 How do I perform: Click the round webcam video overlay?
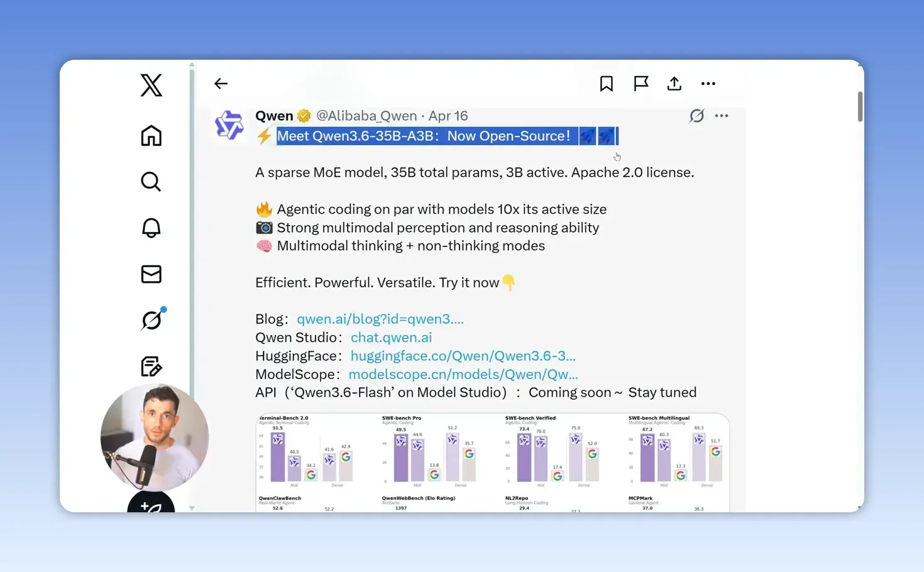(x=155, y=437)
